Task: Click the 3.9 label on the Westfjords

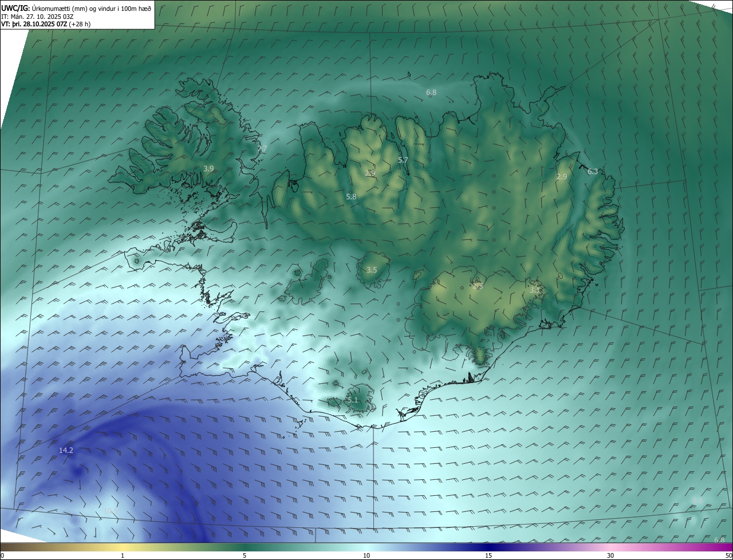Action: click(x=208, y=168)
